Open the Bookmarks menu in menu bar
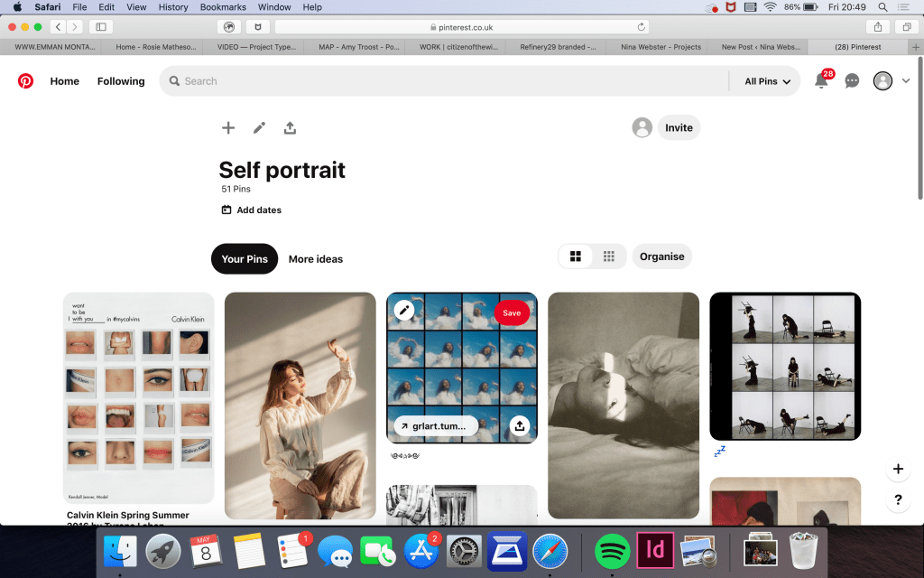The height and width of the screenshot is (578, 924). coord(223,7)
